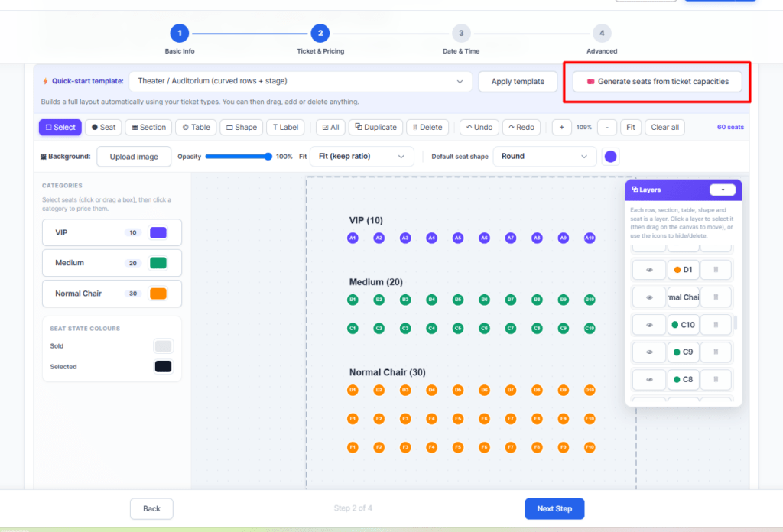Image resolution: width=783 pixels, height=532 pixels.
Task: Select the Normal Chair label layer
Action: click(x=683, y=297)
